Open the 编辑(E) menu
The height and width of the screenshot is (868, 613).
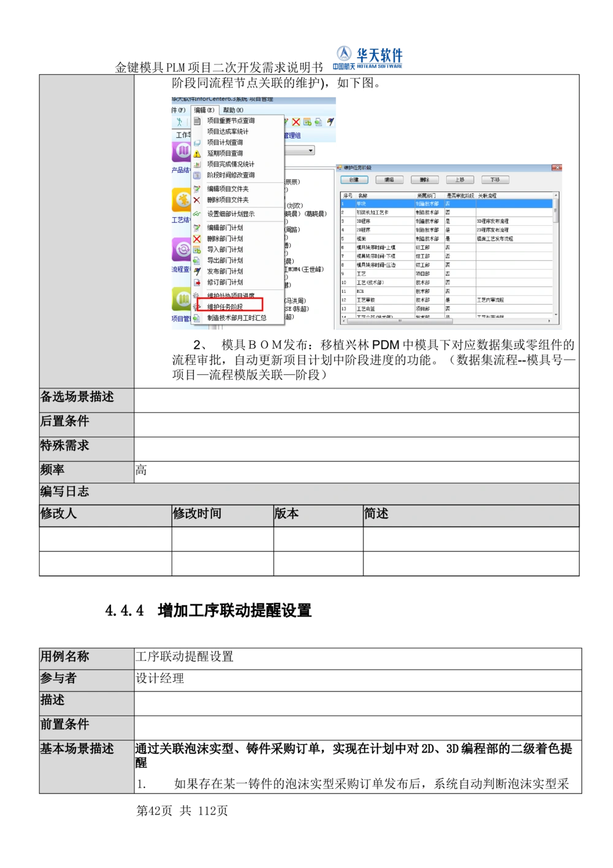205,110
